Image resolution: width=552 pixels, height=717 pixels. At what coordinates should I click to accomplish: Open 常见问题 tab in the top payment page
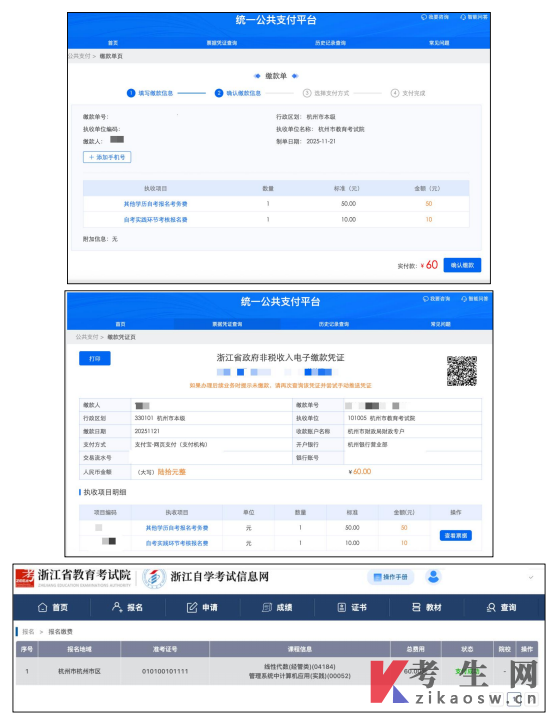point(439,43)
